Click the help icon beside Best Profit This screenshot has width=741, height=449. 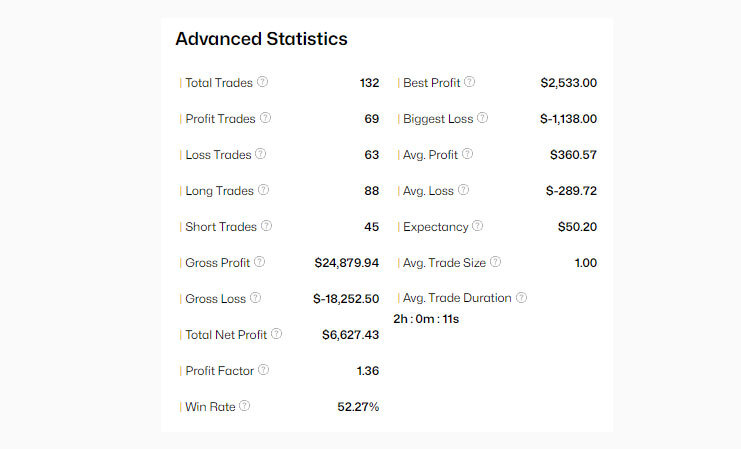[x=470, y=82]
